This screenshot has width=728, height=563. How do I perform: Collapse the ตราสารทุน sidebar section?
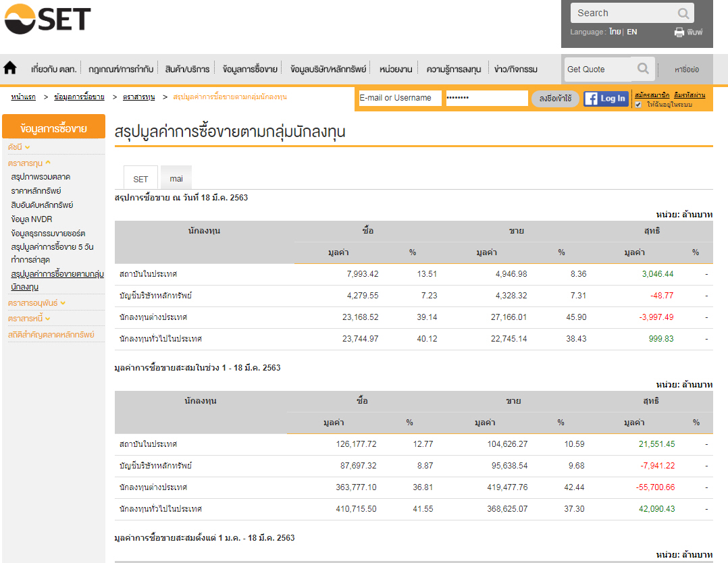[x=30, y=163]
